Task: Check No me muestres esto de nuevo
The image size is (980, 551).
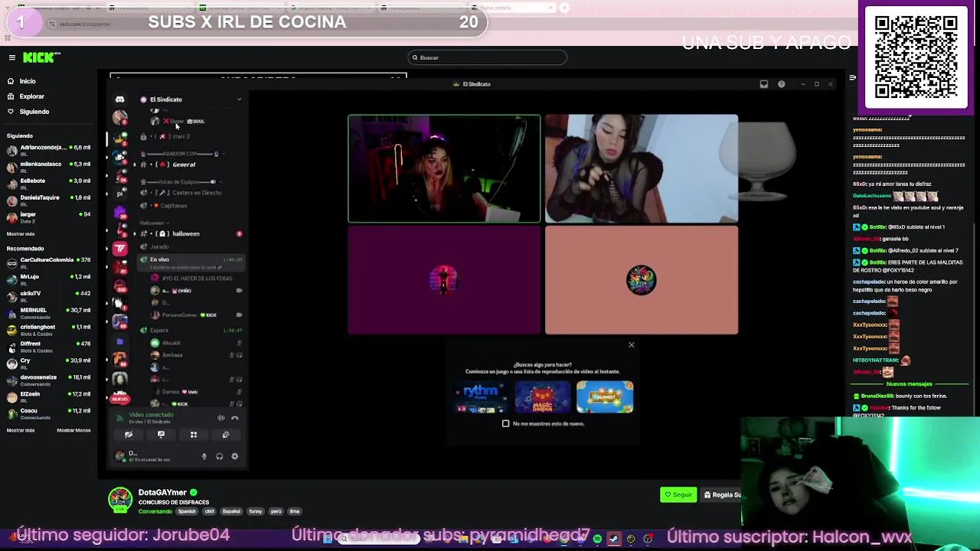Action: [506, 424]
